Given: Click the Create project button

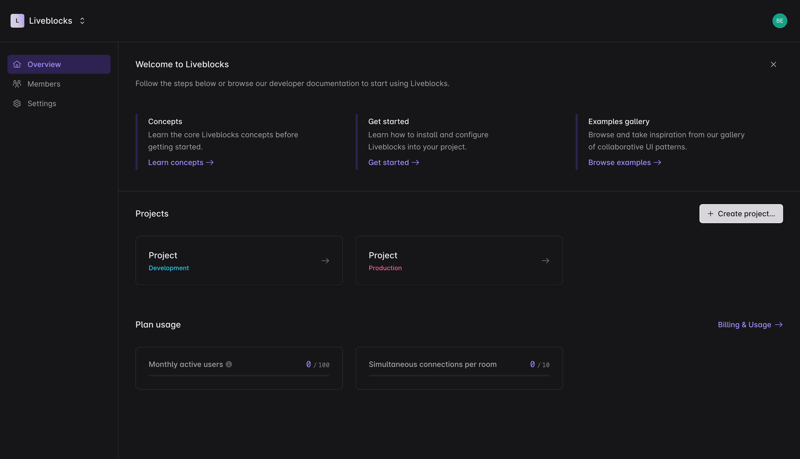Looking at the screenshot, I should [x=741, y=214].
